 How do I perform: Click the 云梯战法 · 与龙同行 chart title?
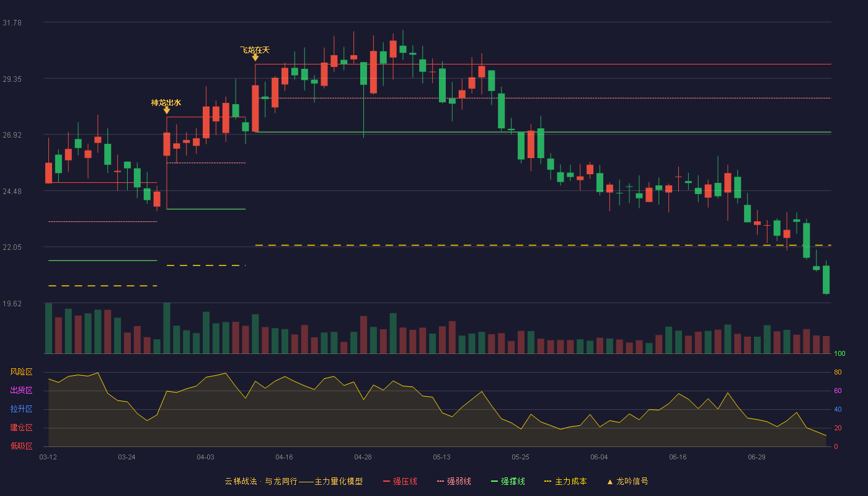click(293, 481)
